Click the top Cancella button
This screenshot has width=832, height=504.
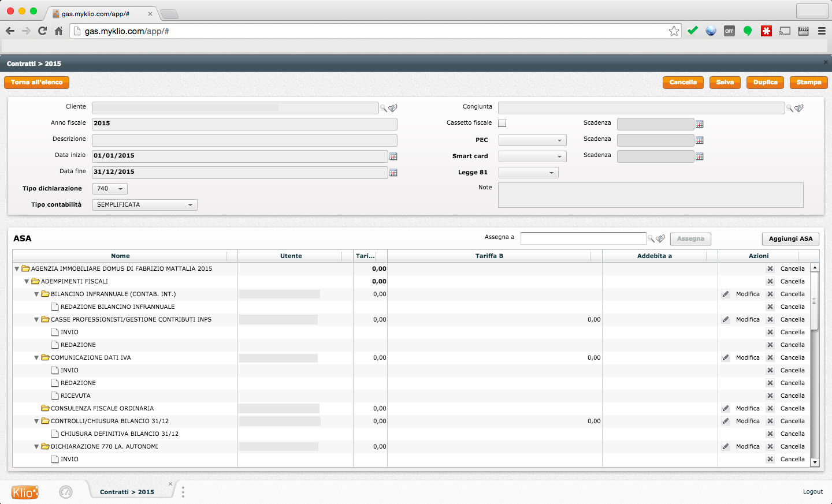683,83
